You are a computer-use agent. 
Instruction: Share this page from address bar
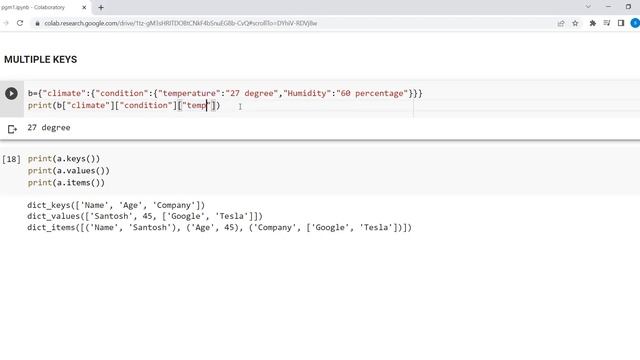click(x=561, y=23)
